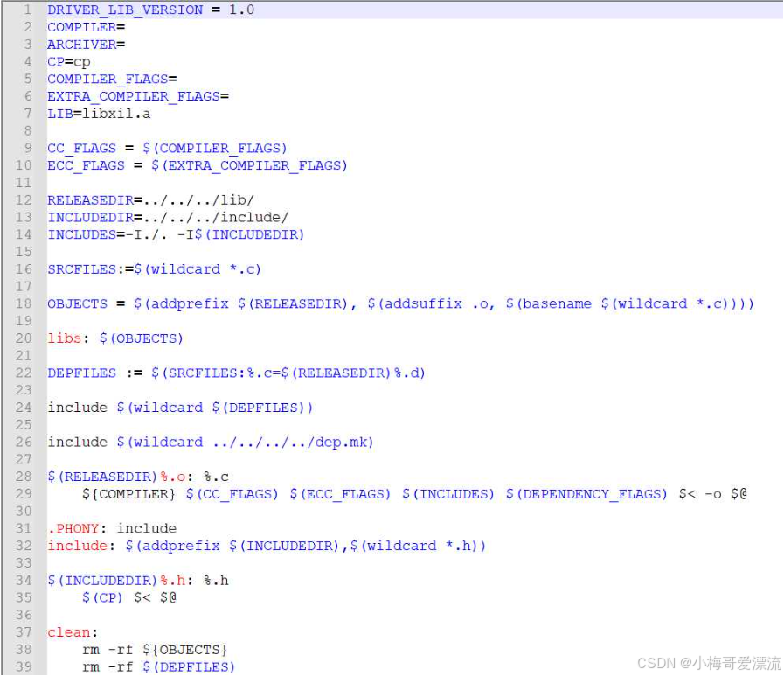Click line number 1 in the gutter
Image resolution: width=784 pixels, height=676 pixels.
pos(29,10)
